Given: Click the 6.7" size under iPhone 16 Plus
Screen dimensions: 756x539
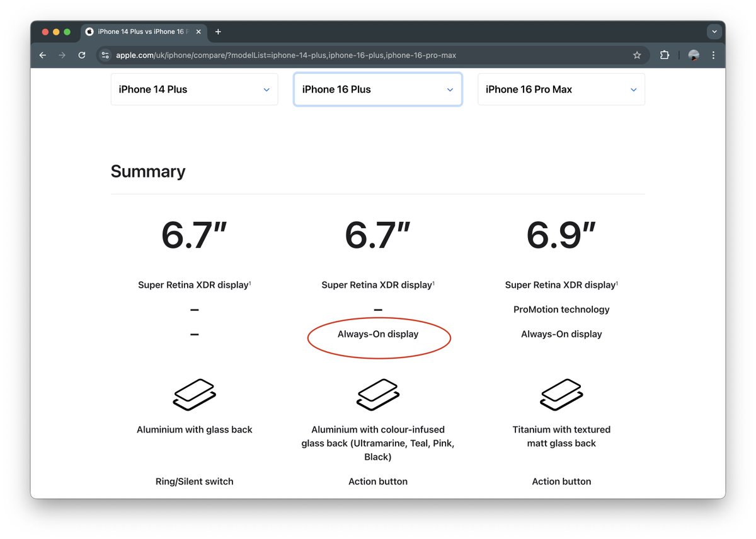Looking at the screenshot, I should click(378, 235).
